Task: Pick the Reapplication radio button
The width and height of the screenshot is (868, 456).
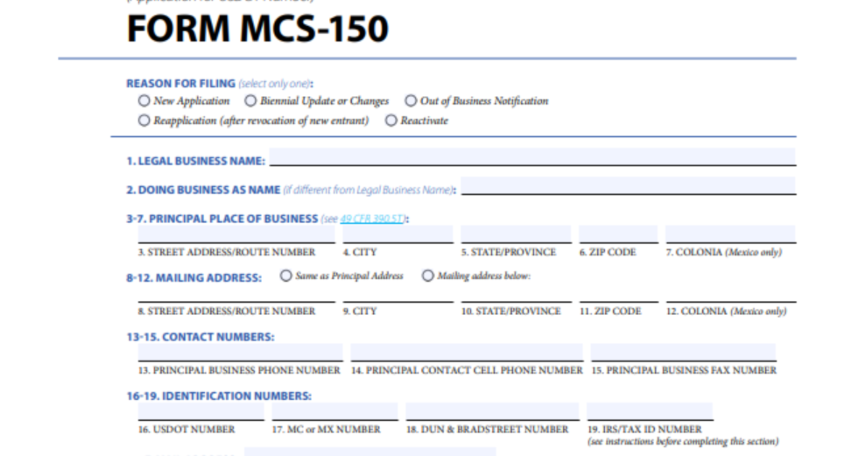Action: [144, 121]
